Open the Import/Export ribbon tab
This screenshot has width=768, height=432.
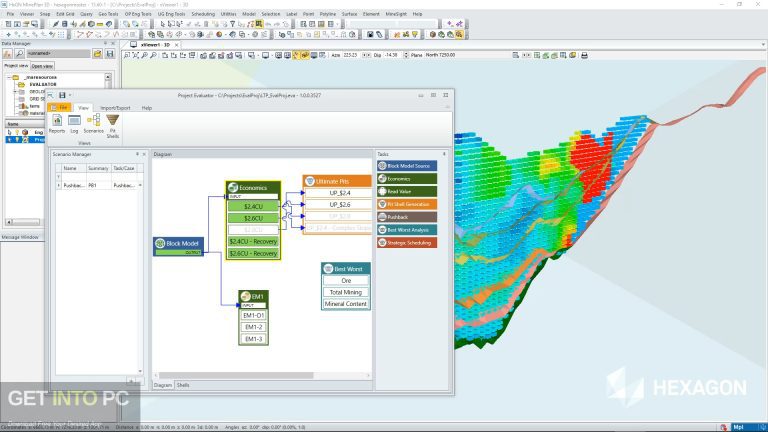point(115,107)
